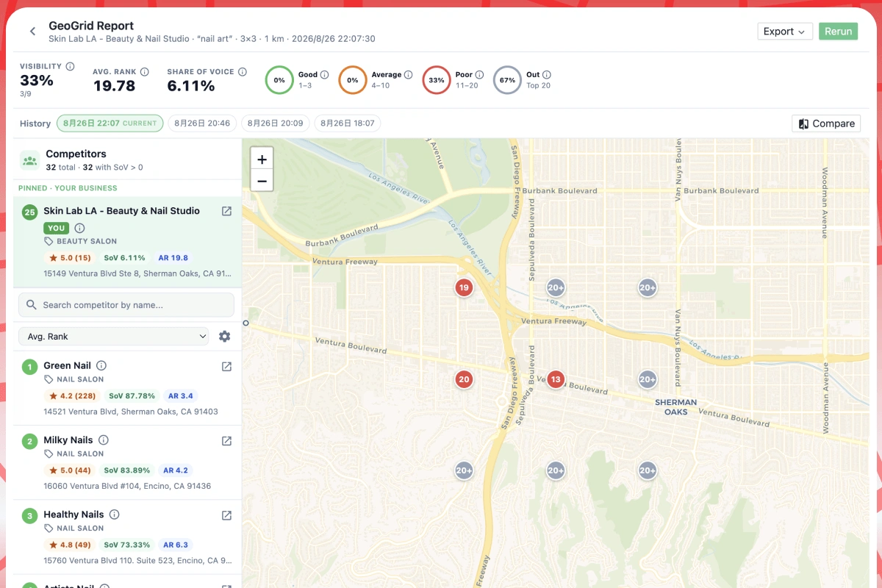Click info icon beside Out Top 20

coord(546,75)
